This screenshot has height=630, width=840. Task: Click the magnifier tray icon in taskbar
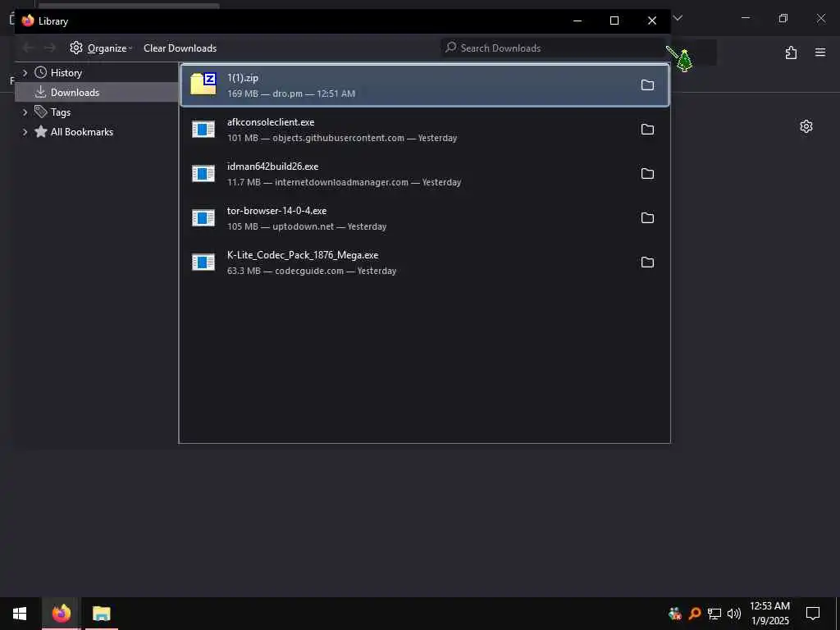point(695,614)
